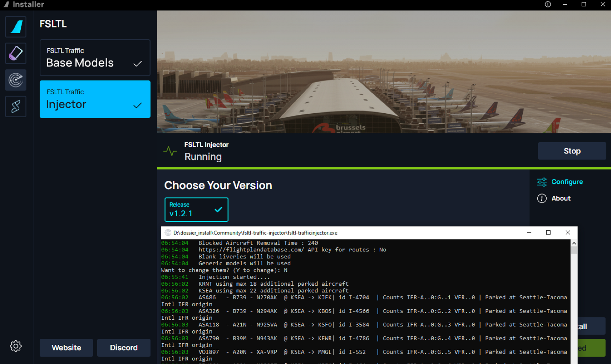
Task: Click the console window title bar icon
Action: click(x=168, y=233)
